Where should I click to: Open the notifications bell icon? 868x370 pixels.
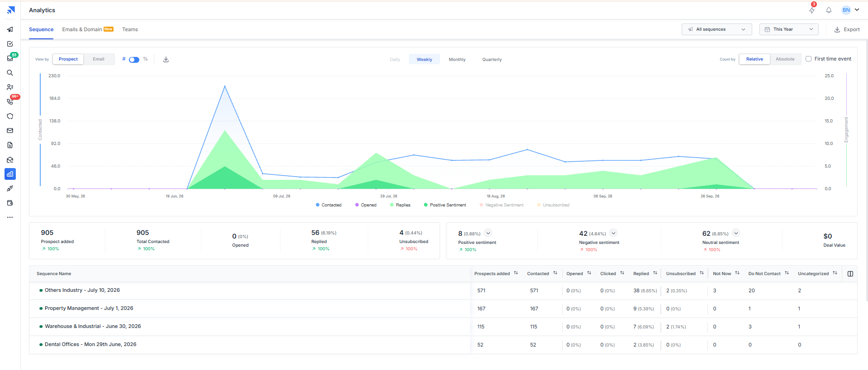pos(829,10)
